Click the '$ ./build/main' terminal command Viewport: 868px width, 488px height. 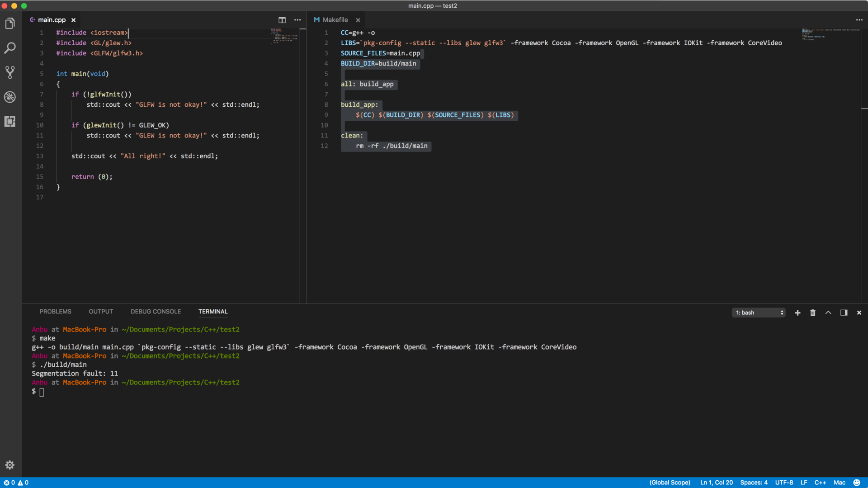point(59,365)
